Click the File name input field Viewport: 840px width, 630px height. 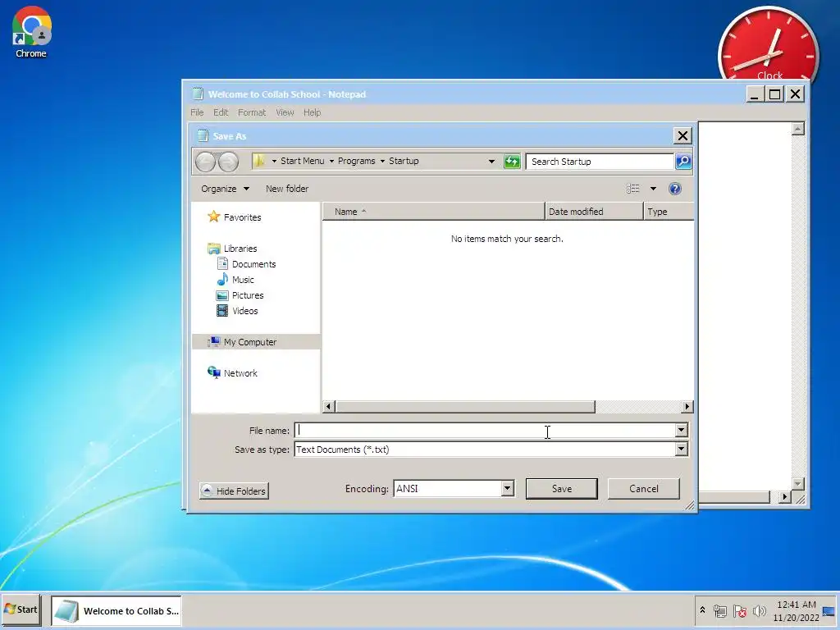coord(485,430)
